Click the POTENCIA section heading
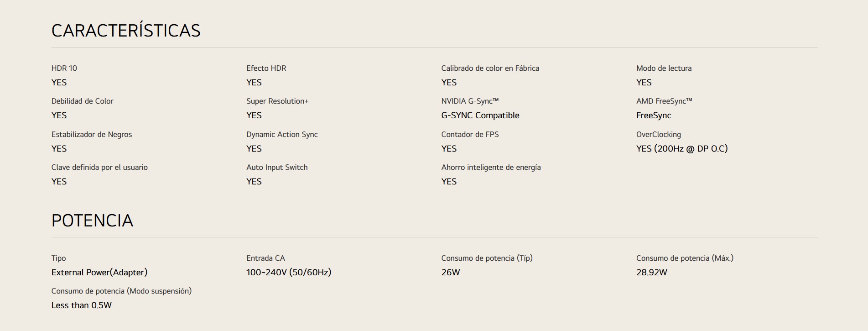The width and height of the screenshot is (868, 331). 92,221
